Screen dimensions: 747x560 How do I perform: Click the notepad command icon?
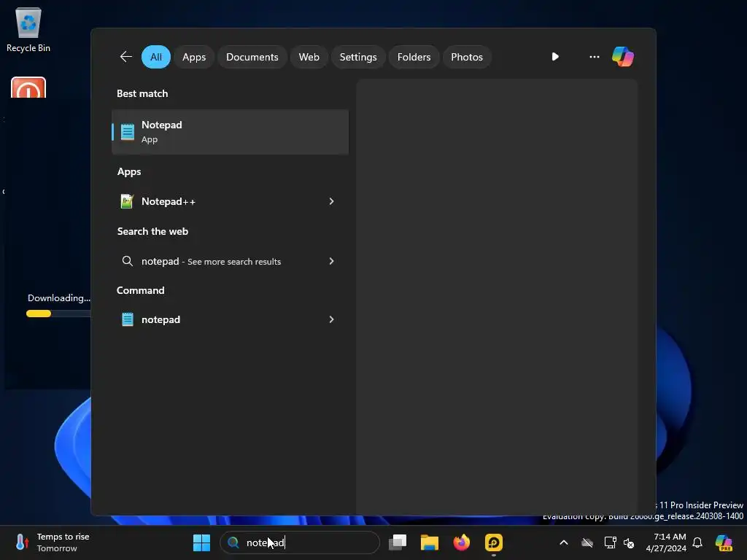click(127, 319)
